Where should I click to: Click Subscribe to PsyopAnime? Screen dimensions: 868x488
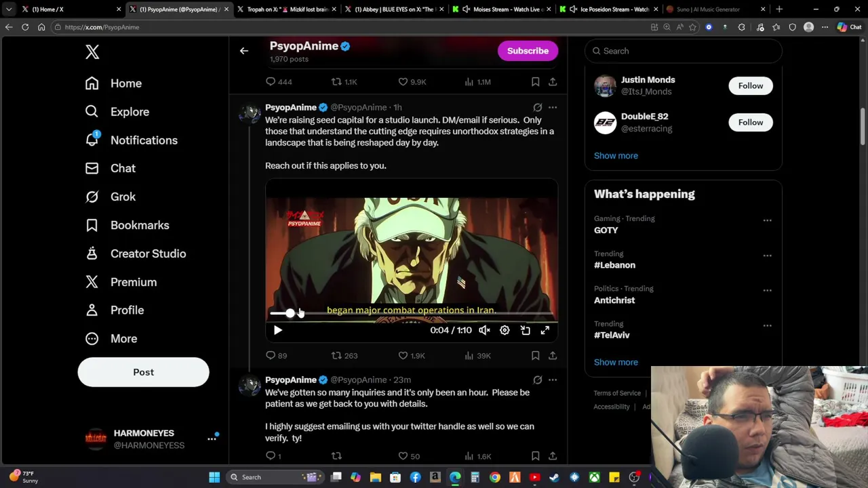click(528, 51)
